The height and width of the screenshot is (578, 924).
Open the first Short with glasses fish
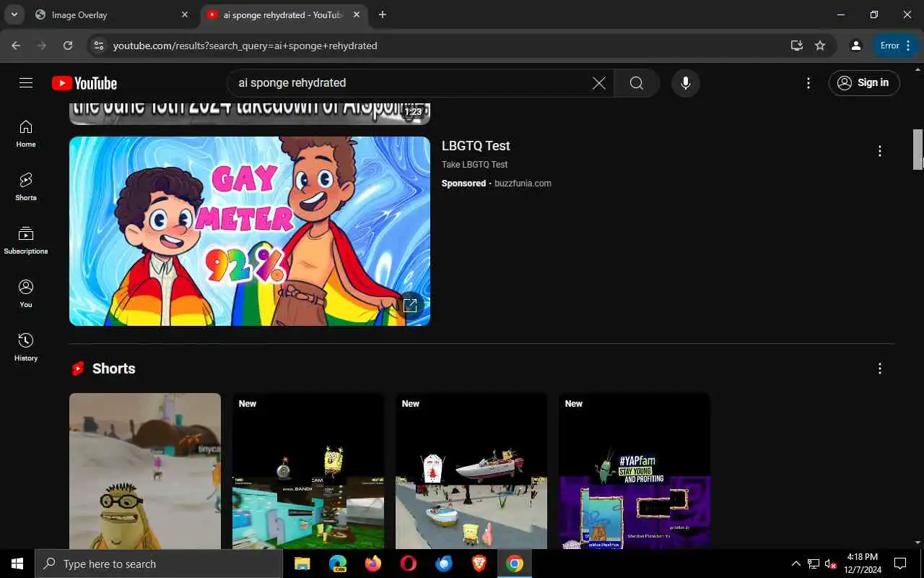tap(145, 471)
